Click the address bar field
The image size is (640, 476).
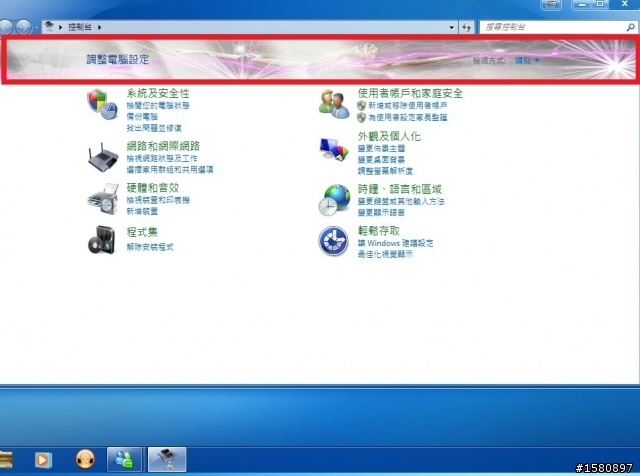click(249, 27)
